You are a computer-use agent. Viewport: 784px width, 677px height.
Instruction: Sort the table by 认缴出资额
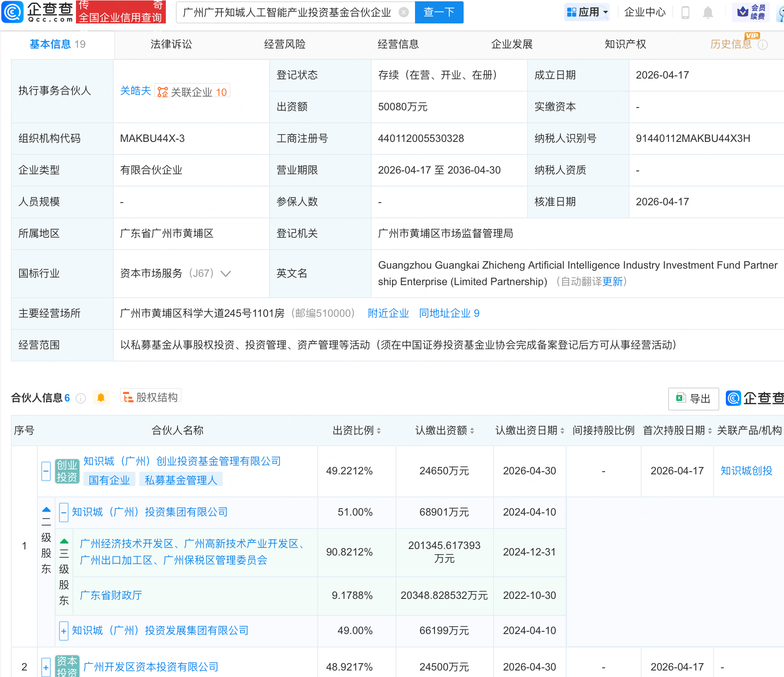[472, 431]
